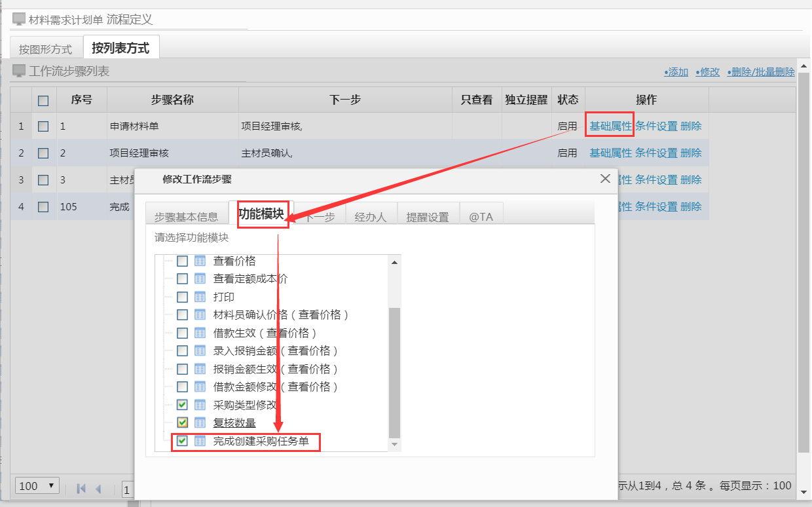Viewport: 812px width, 507px height.
Task: Enable the 打印 function checkbox
Action: click(182, 297)
